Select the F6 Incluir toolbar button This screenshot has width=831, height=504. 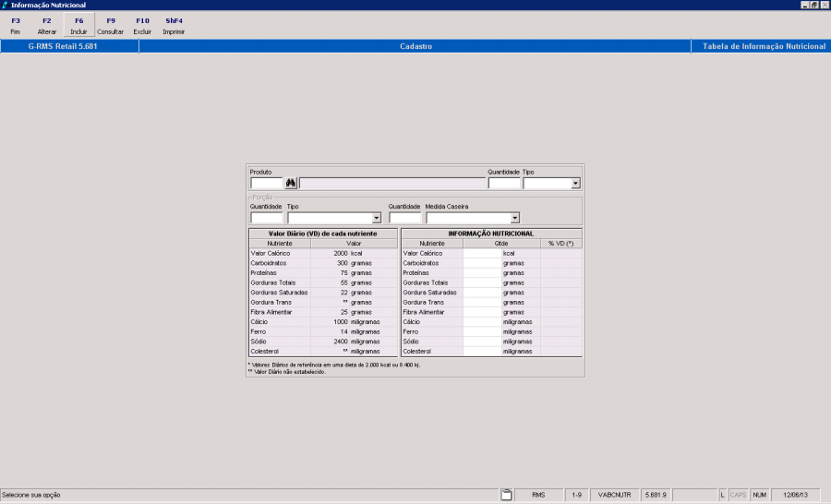[79, 26]
